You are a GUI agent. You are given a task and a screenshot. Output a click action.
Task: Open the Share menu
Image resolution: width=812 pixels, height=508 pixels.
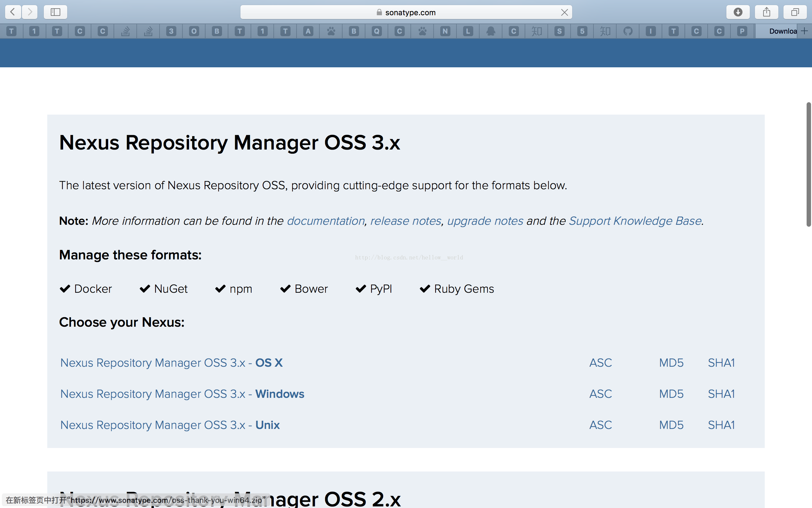pos(766,12)
